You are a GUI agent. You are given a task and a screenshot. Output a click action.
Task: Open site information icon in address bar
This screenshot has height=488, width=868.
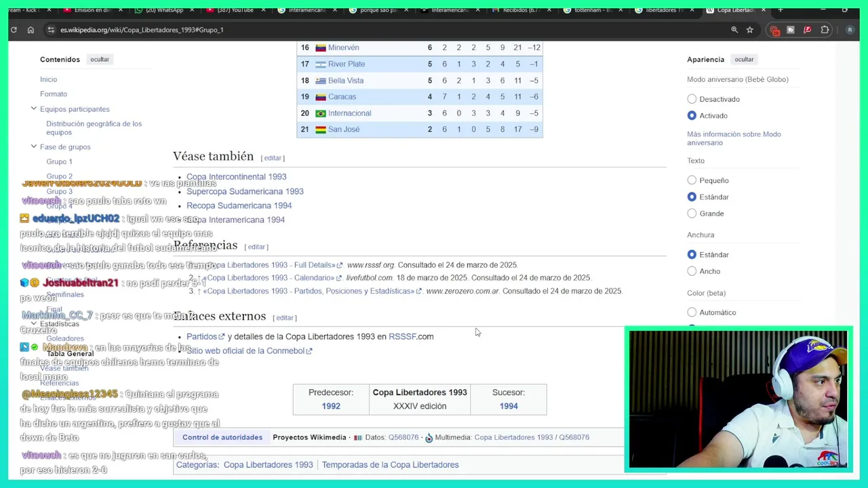click(51, 30)
